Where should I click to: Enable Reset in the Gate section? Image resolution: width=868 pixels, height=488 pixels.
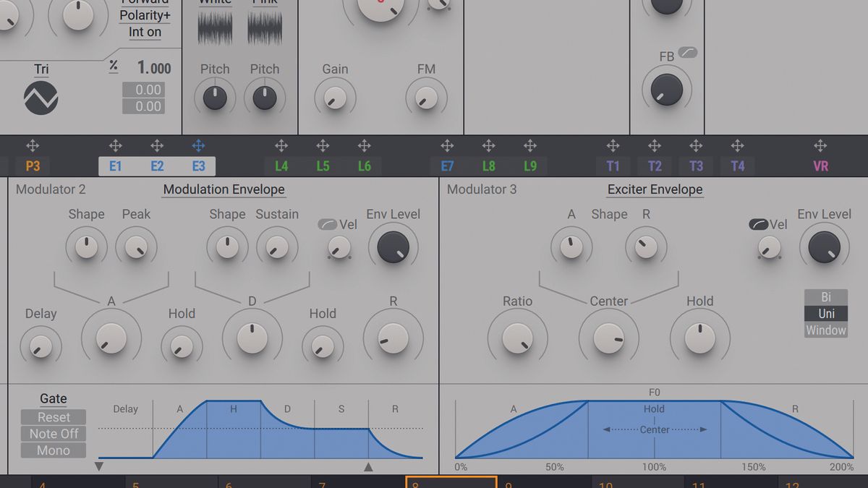click(x=54, y=417)
